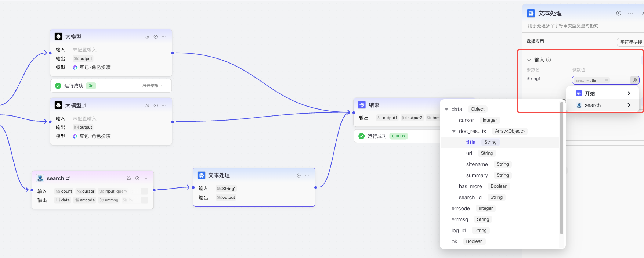Click the 大模型 node icon
The width and height of the screenshot is (644, 258).
[58, 36]
